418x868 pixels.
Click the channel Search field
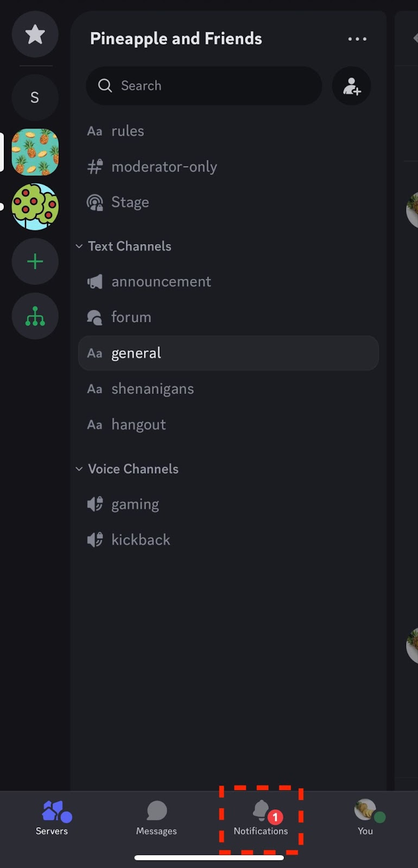[204, 86]
